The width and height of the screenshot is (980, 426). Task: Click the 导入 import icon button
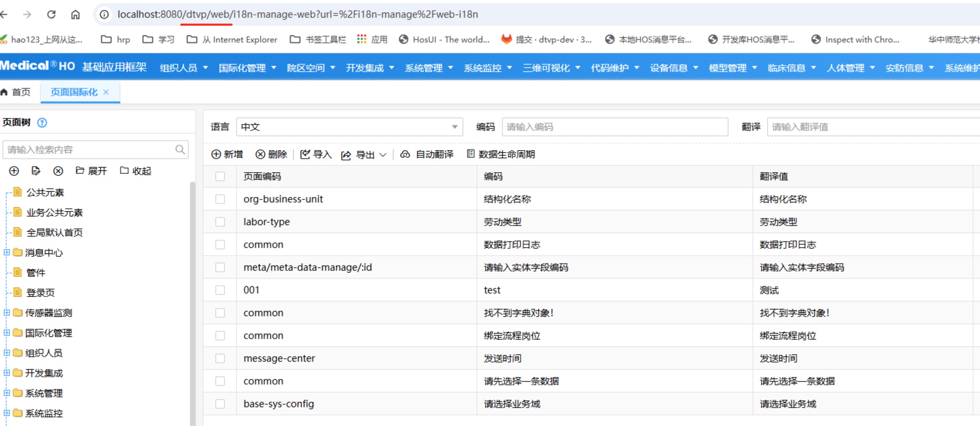305,154
